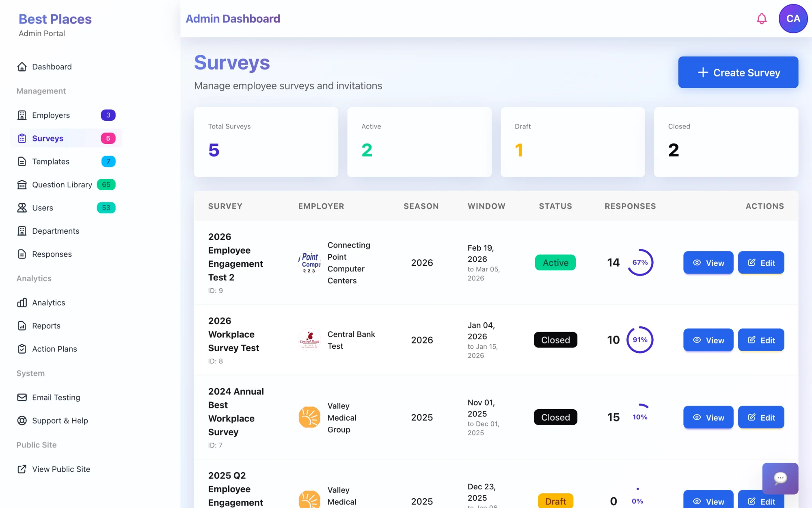Viewport: 812px width, 508px height.
Task: View the 2025 Q2 Employee Engagement survey
Action: point(708,500)
